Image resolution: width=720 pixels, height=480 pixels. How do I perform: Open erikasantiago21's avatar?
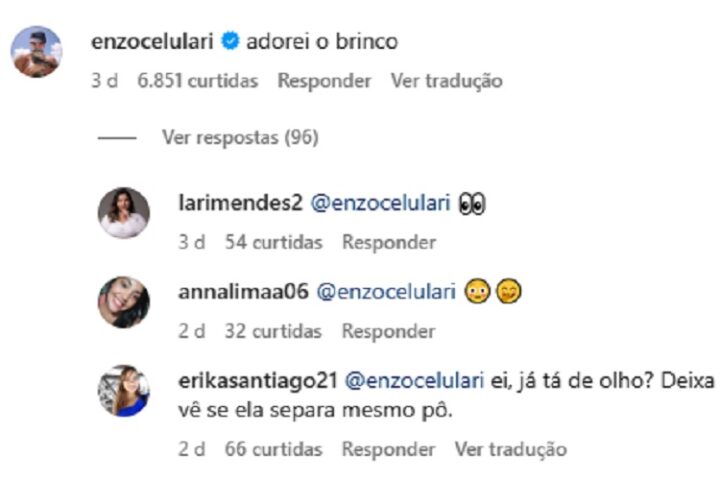tap(124, 390)
